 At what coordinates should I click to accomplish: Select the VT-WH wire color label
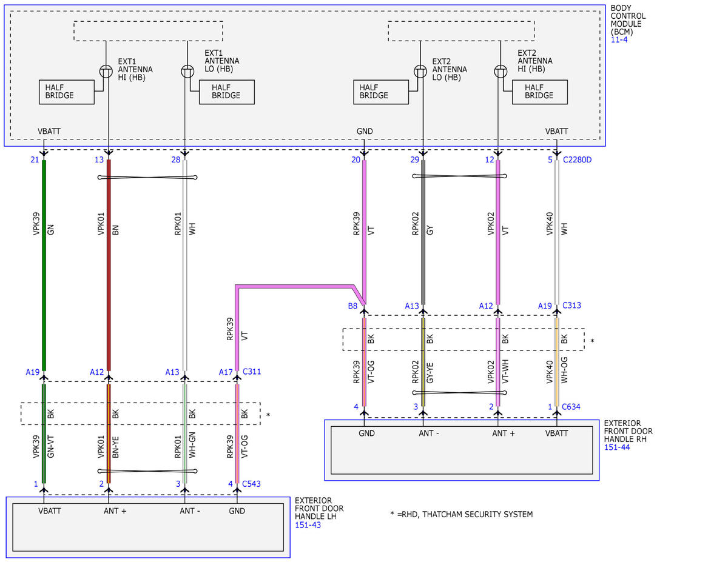click(x=505, y=373)
